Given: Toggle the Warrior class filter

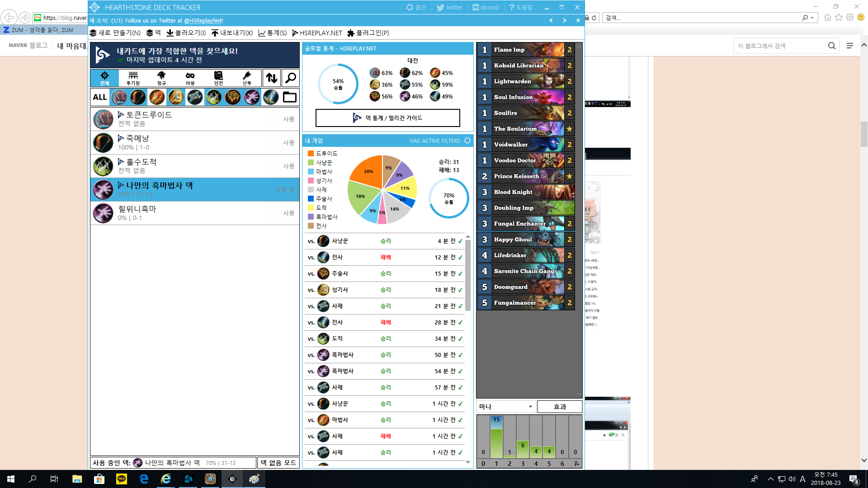Looking at the screenshot, I should pos(271,97).
